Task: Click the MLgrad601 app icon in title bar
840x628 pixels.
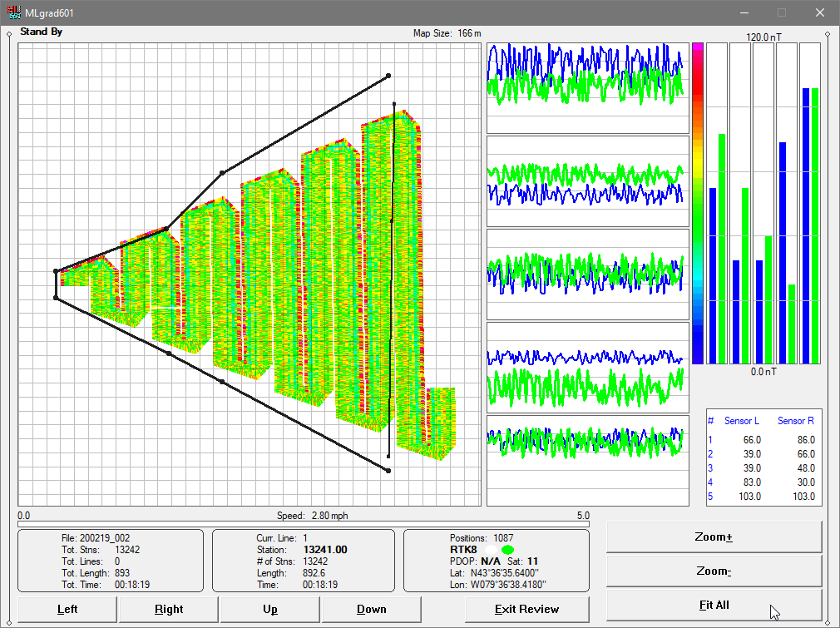Action: 13,12
